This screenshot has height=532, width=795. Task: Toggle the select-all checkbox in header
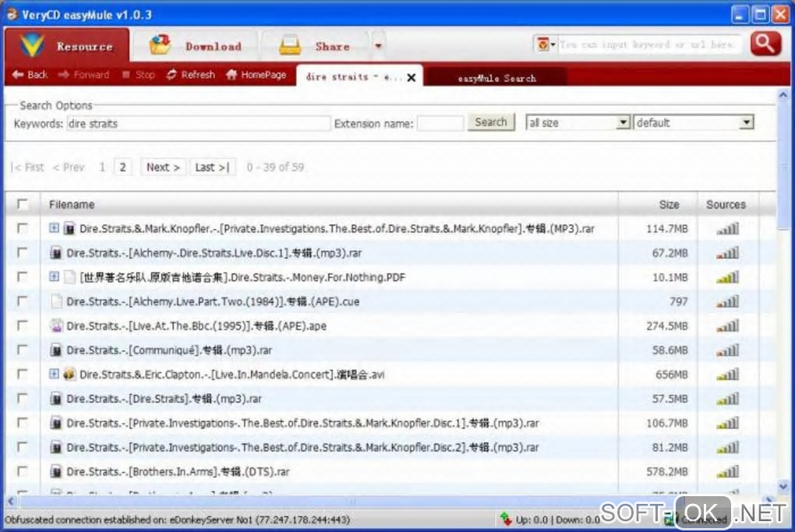[x=23, y=204]
